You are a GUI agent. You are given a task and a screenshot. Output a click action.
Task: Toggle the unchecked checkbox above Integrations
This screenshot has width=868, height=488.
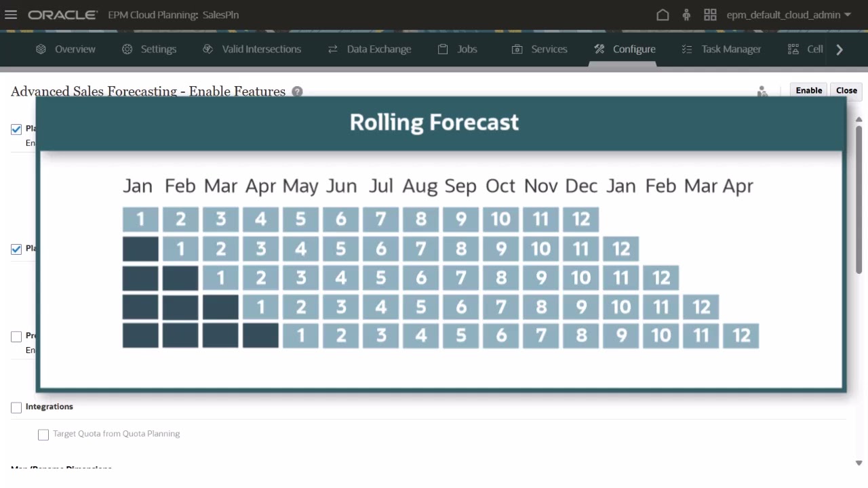click(16, 336)
